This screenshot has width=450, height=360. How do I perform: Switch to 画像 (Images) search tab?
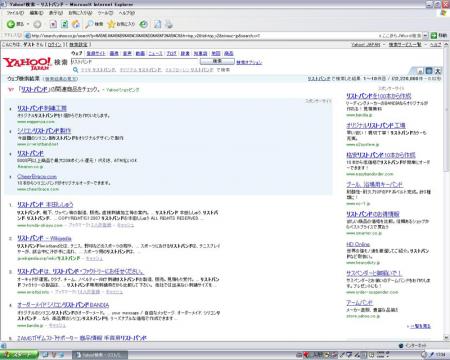(x=114, y=53)
